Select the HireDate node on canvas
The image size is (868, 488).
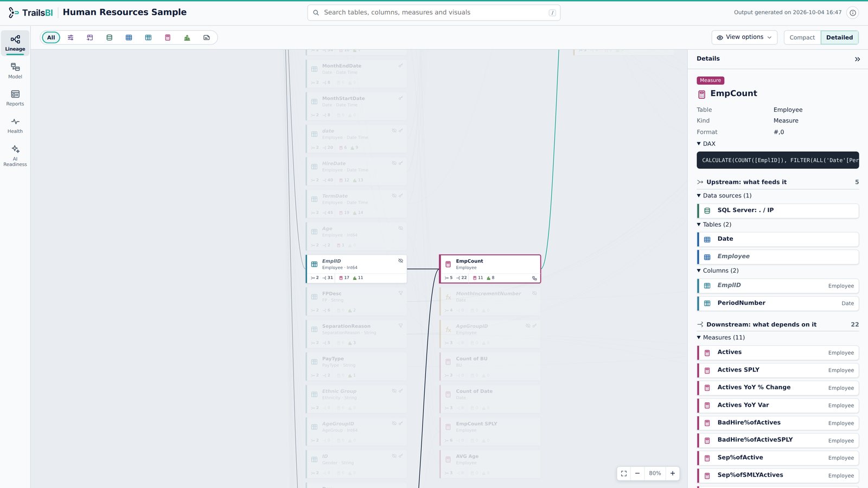[x=356, y=171]
